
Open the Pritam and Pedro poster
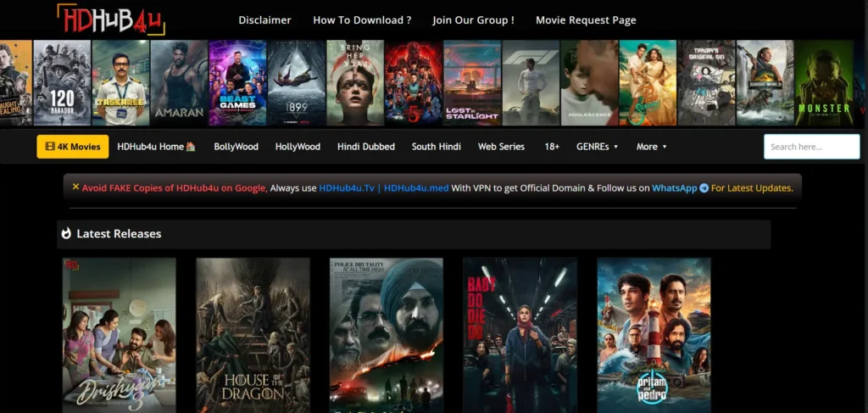coord(654,336)
